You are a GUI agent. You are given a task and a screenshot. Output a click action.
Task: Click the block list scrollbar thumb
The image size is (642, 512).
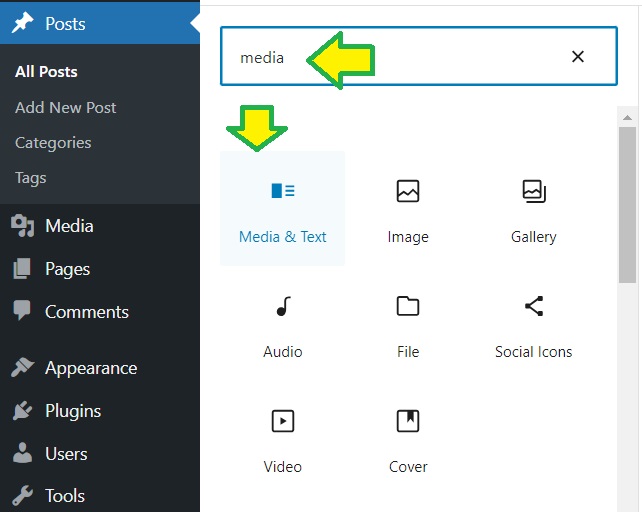point(627,205)
